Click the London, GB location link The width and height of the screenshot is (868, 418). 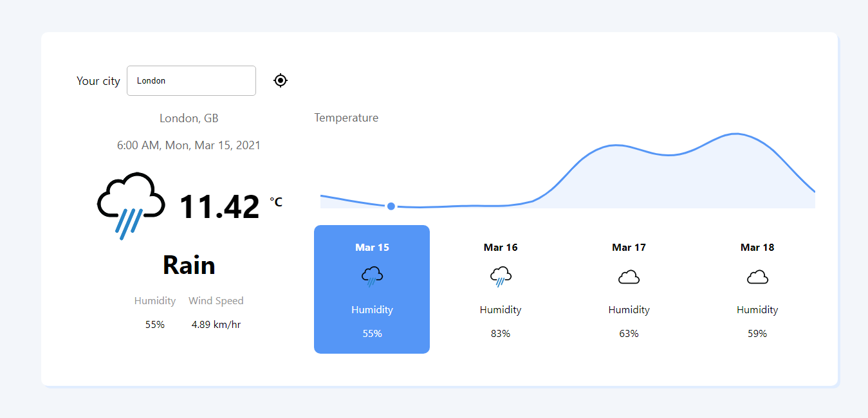(x=189, y=118)
